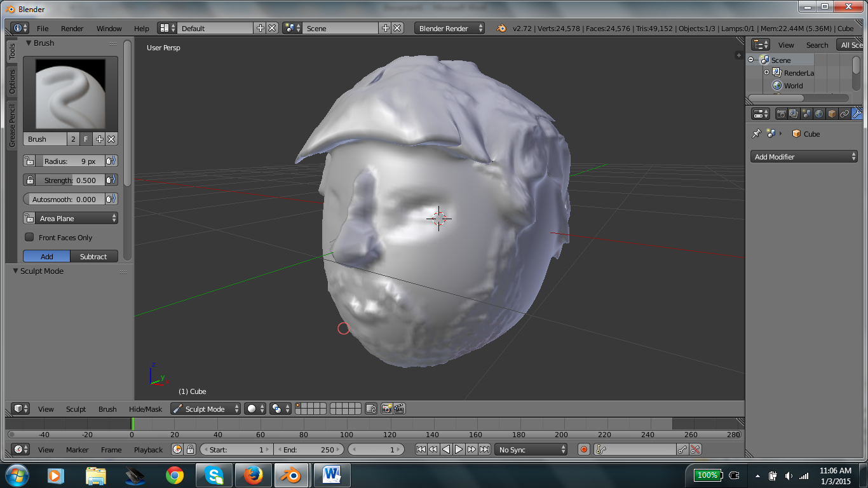Image resolution: width=868 pixels, height=488 pixels.
Task: Toggle the brush fake user F button
Action: [86, 139]
